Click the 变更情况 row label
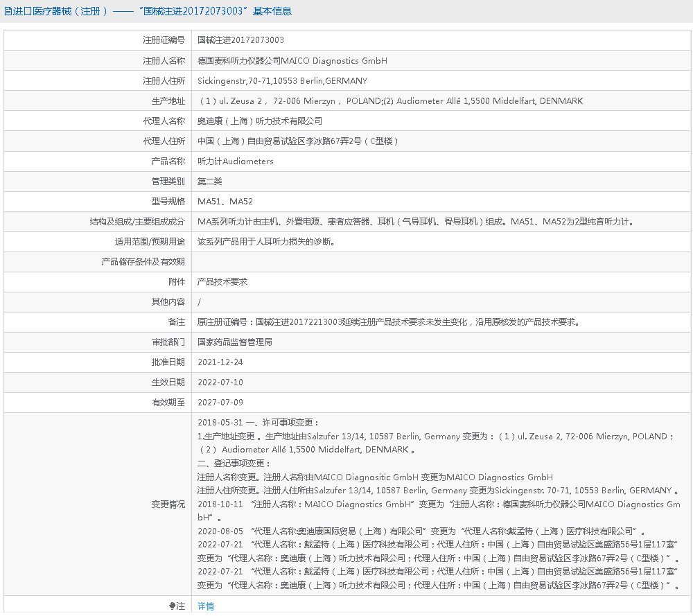Image resolution: width=693 pixels, height=616 pixels. point(168,504)
